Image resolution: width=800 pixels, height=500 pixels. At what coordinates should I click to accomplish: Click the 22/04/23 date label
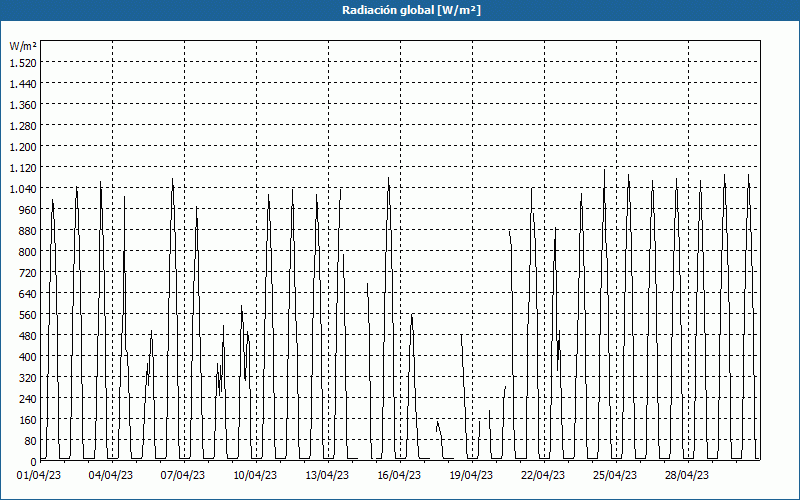(x=542, y=475)
